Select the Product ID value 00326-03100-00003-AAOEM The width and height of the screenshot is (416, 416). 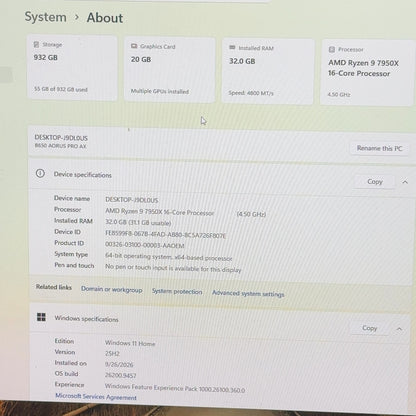coord(145,245)
